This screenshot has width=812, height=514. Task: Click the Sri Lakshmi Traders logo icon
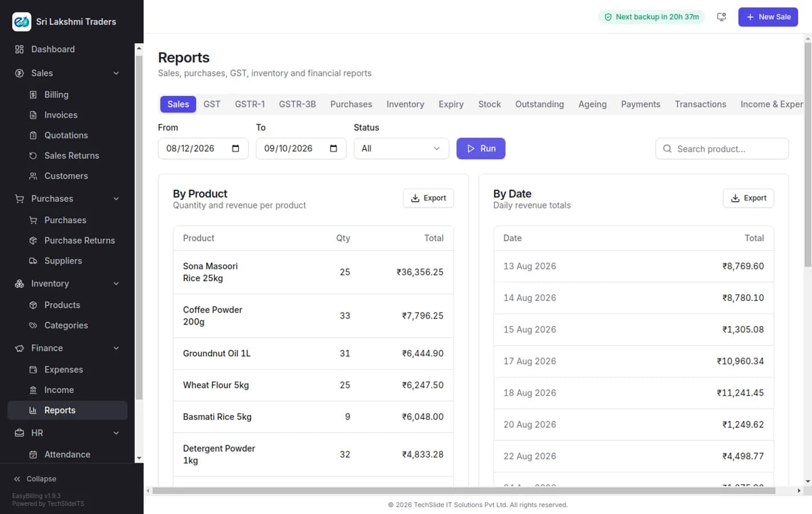22,22
